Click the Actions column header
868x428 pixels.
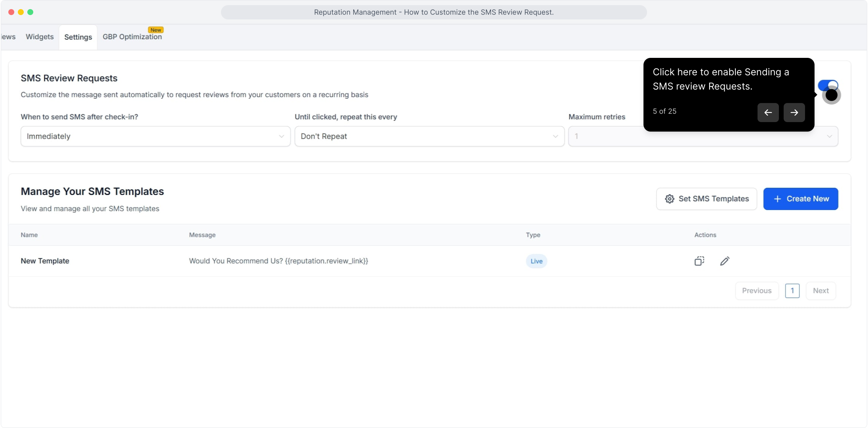705,235
